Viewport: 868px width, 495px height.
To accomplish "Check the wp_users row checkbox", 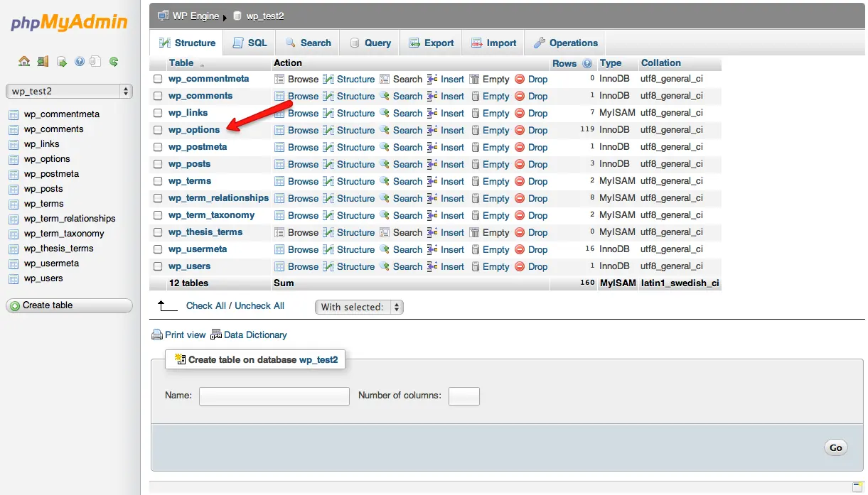I will [x=158, y=266].
